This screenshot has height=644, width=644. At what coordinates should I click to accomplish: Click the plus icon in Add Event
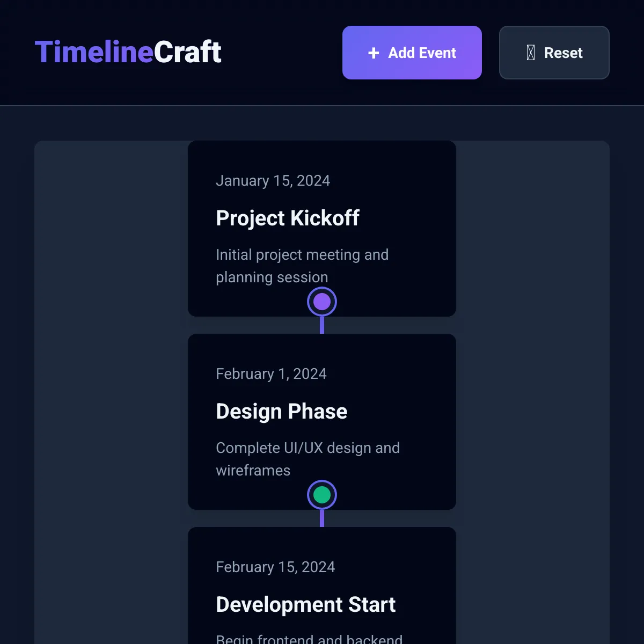coord(374,53)
